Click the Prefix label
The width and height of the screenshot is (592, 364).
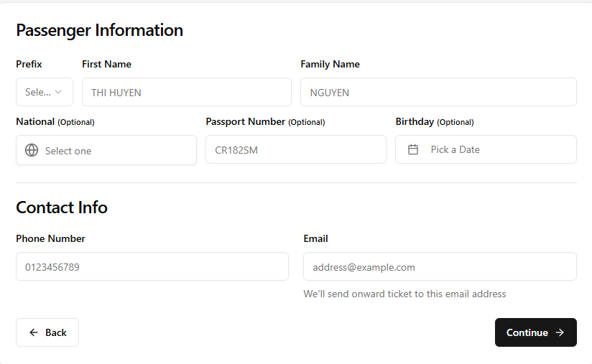29,64
